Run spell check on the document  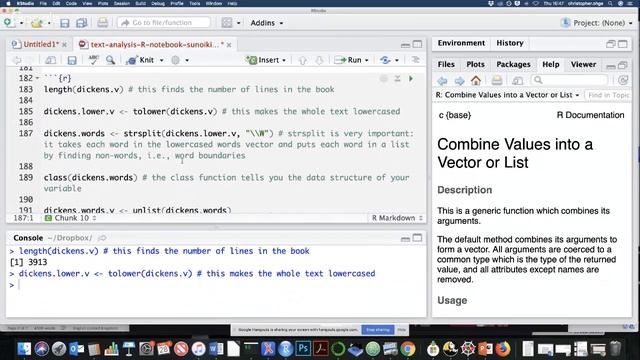click(x=93, y=60)
